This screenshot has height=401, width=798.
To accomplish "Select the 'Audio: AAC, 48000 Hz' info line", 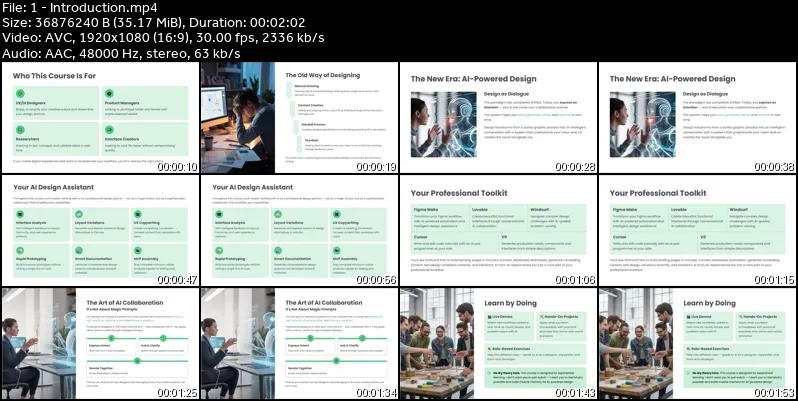I will [x=121, y=53].
